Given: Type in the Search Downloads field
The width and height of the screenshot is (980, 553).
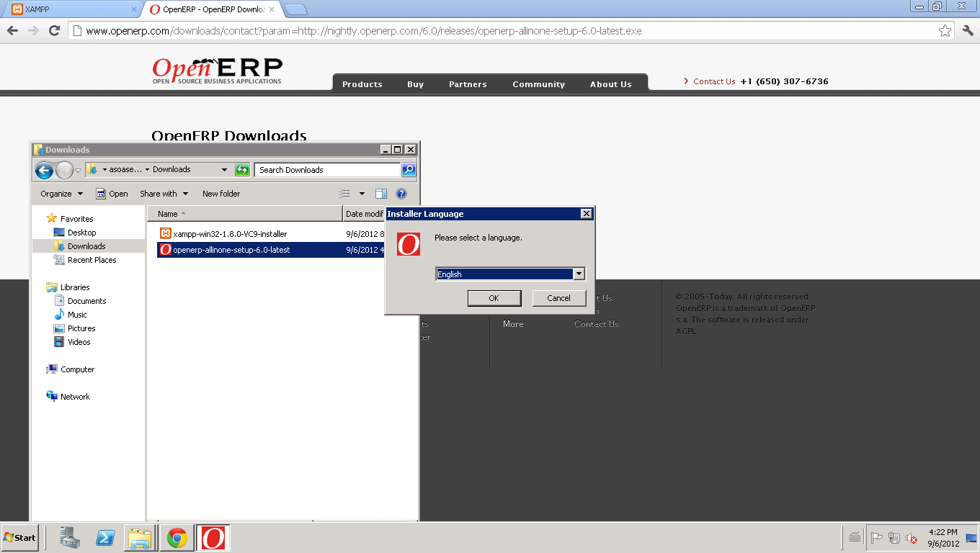Looking at the screenshot, I should tap(324, 170).
